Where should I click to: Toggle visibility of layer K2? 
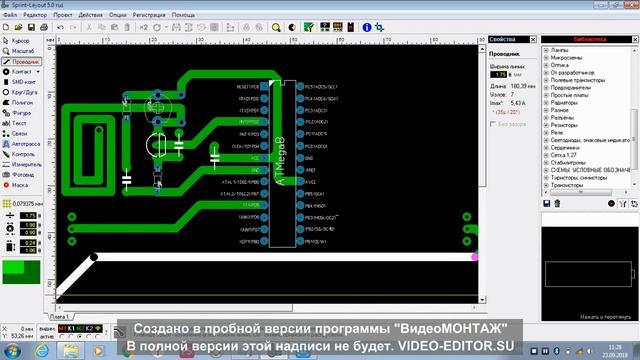89,328
